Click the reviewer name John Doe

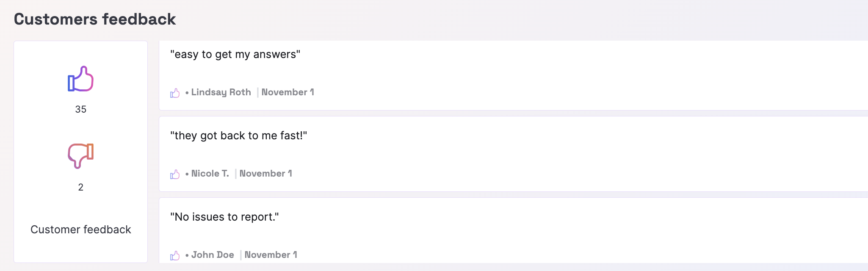click(213, 255)
